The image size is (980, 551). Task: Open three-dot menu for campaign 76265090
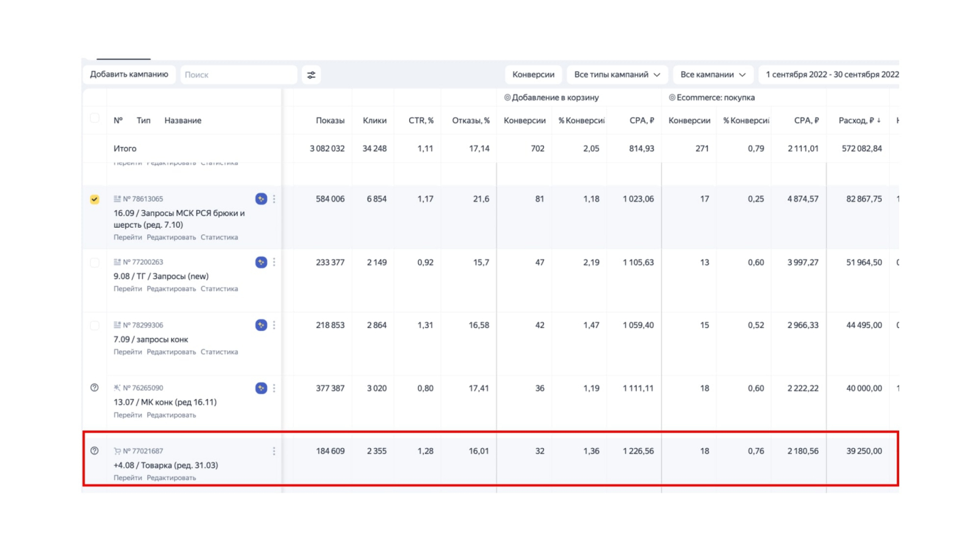pos(274,388)
